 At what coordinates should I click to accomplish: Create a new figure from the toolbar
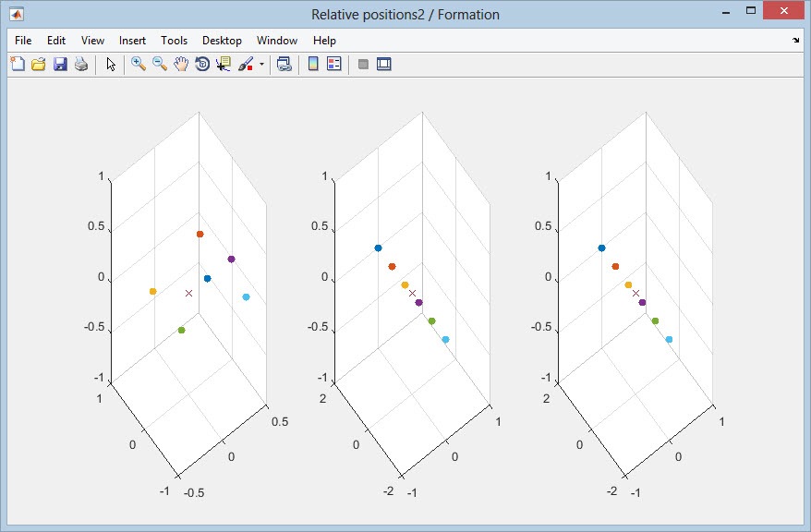[x=18, y=64]
